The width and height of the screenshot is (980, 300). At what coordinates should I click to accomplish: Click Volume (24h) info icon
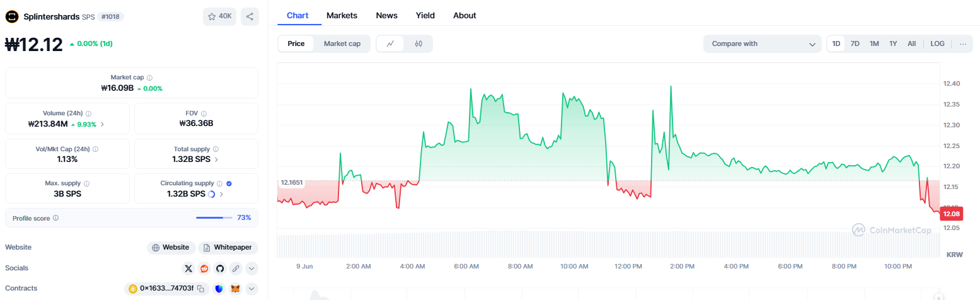point(88,113)
